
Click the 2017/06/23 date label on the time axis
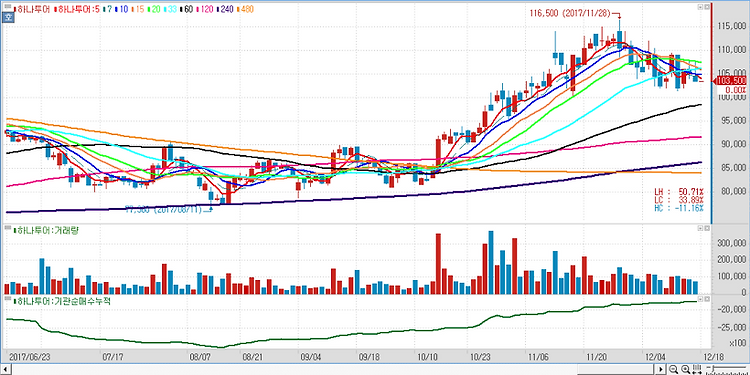pos(30,357)
